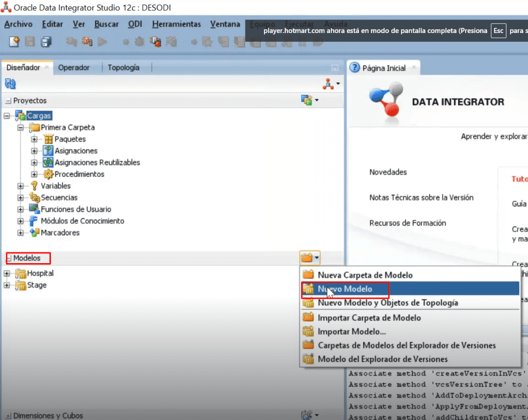Select Funciones de Usuario tree label
528x420 pixels.
(x=76, y=209)
